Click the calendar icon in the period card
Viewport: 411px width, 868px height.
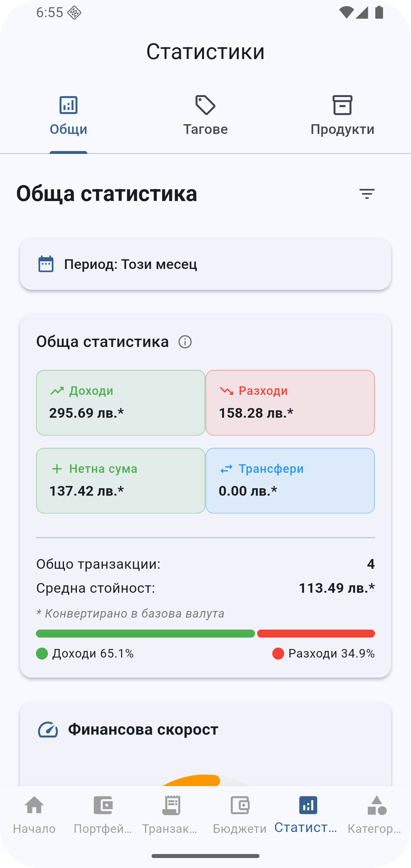coord(46,264)
